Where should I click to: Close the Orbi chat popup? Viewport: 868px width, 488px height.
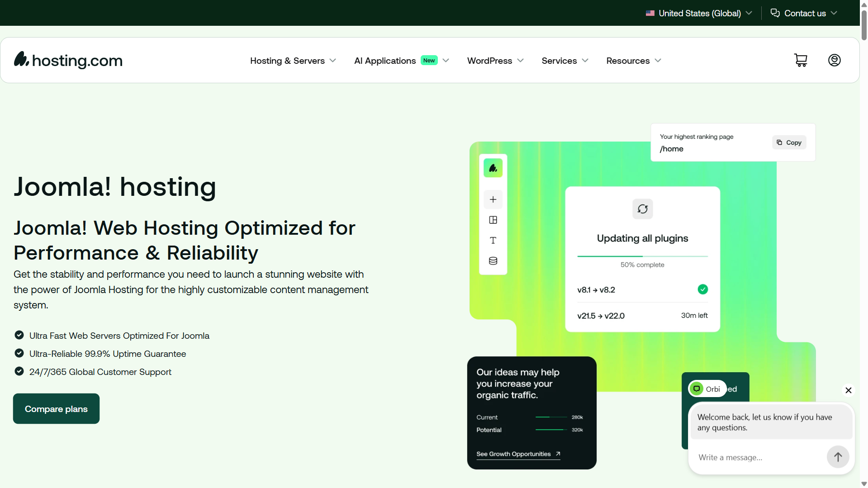point(849,390)
